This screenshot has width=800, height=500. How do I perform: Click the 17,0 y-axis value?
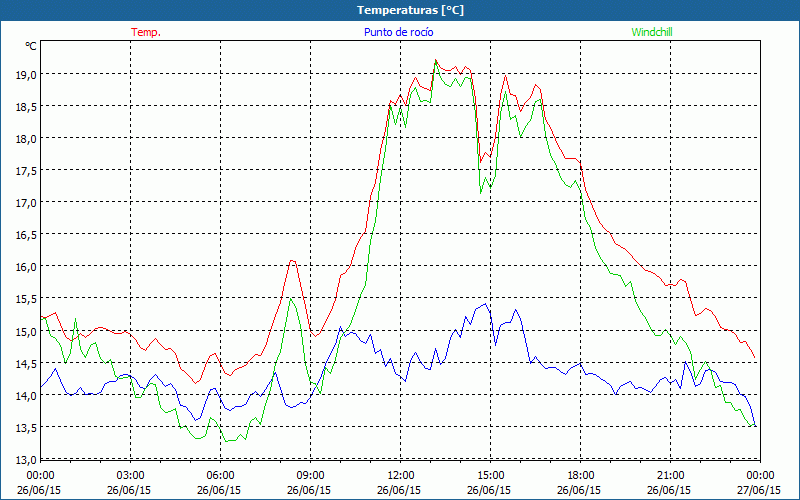(26, 203)
